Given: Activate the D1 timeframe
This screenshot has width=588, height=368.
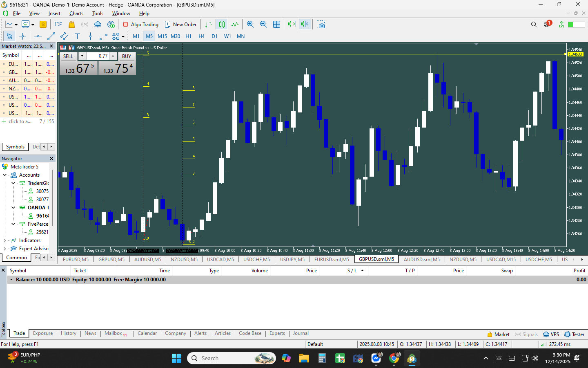Looking at the screenshot, I should click(x=214, y=36).
